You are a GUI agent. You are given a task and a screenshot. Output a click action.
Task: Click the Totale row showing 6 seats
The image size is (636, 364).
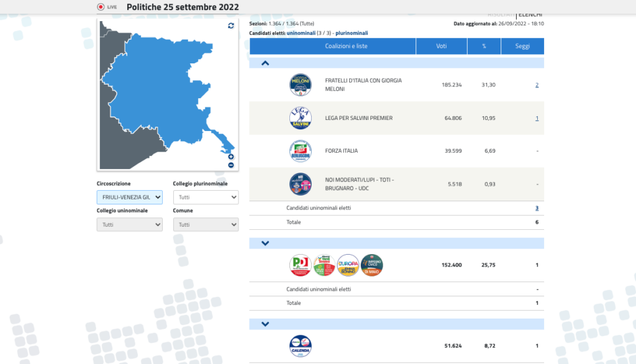397,222
